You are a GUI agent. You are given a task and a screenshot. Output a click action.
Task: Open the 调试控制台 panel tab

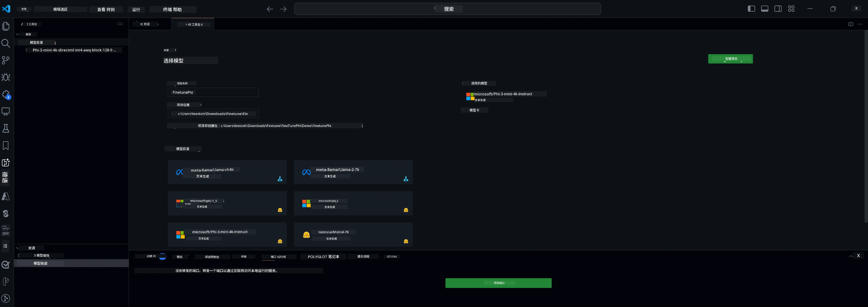coord(212,257)
